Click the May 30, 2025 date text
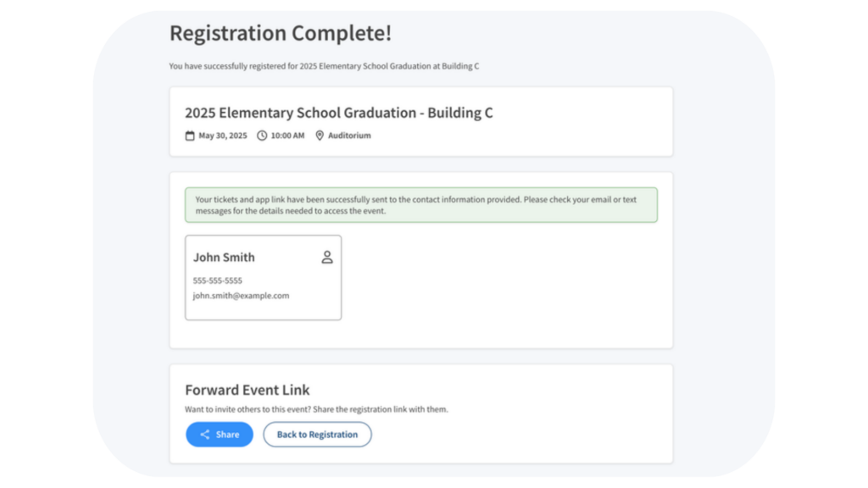868x488 pixels. pyautogui.click(x=223, y=136)
